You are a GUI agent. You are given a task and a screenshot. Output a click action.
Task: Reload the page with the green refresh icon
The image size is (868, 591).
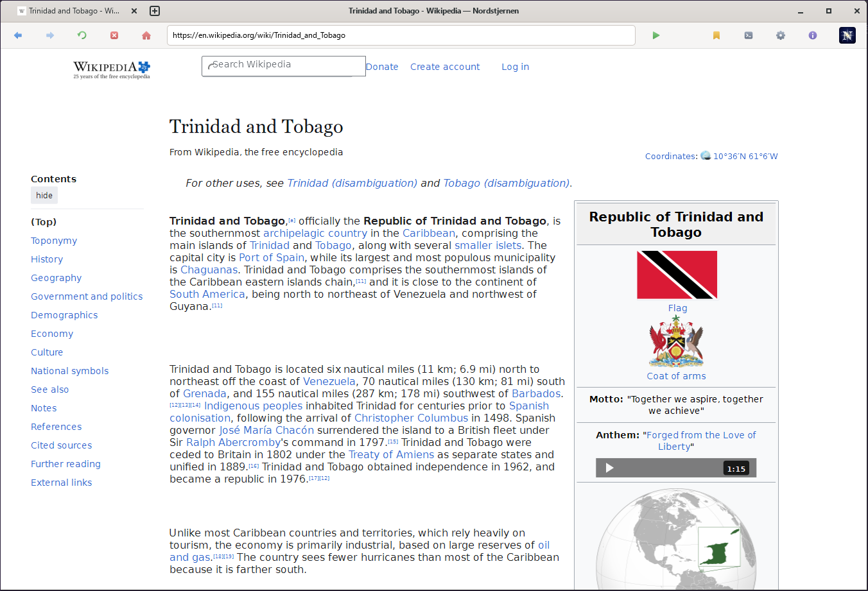click(82, 35)
